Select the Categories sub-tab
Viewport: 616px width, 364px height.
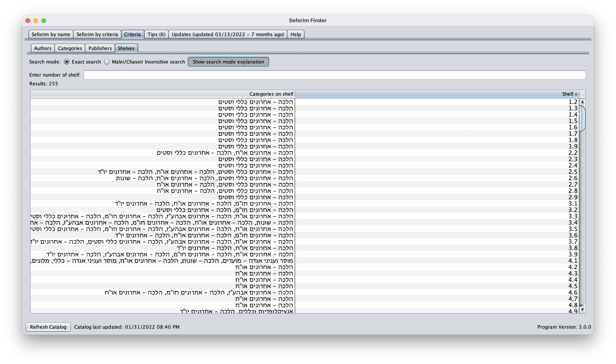tap(70, 48)
